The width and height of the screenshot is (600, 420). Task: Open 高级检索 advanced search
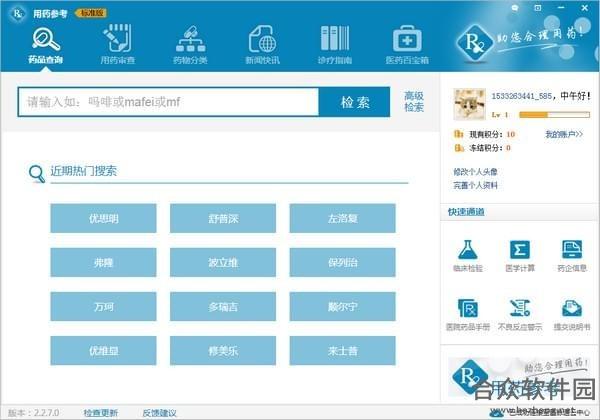point(414,101)
